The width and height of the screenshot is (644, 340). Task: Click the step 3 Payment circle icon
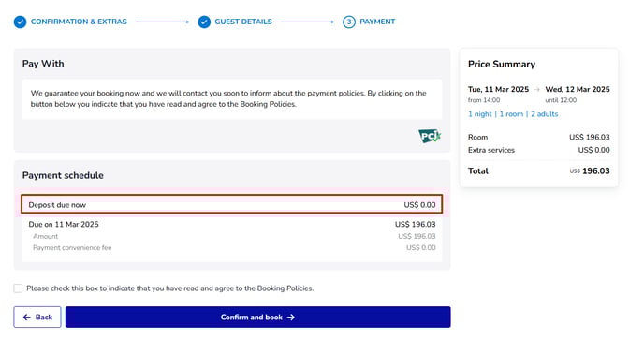click(349, 22)
